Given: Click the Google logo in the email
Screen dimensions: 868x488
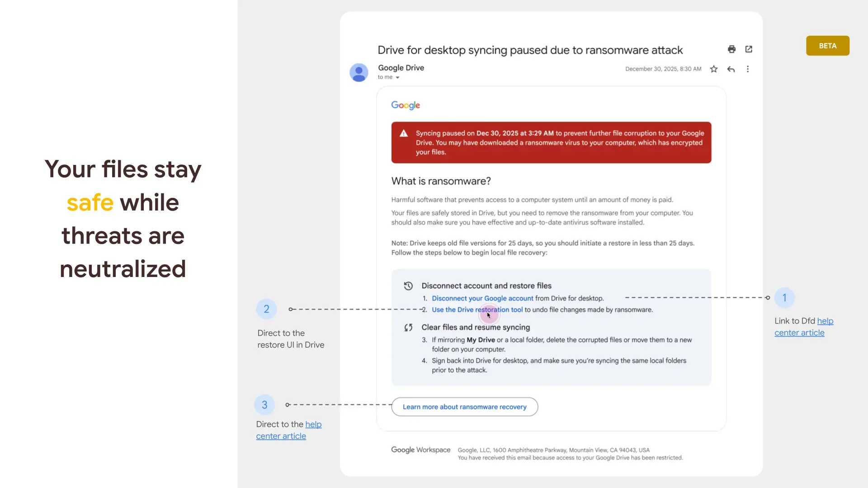Looking at the screenshot, I should 406,105.
